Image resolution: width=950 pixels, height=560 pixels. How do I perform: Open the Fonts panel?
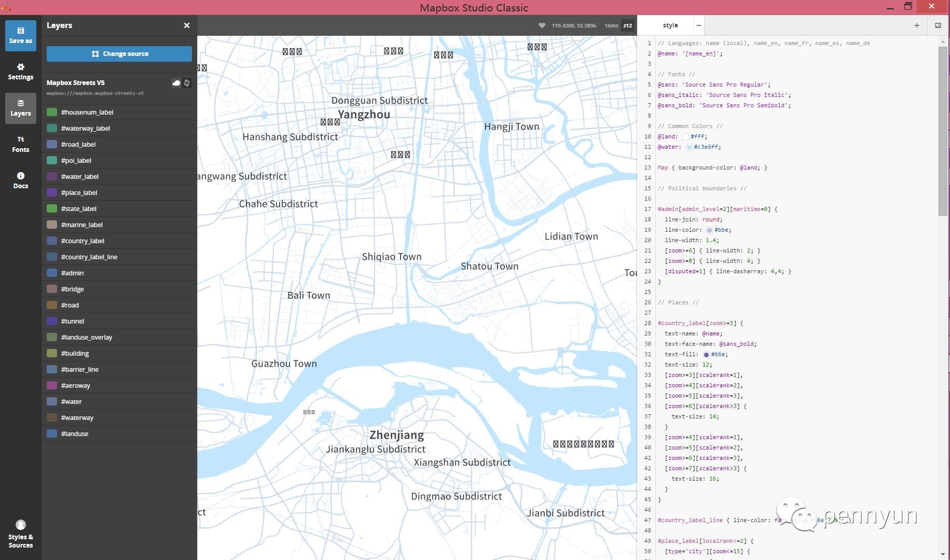tap(20, 144)
